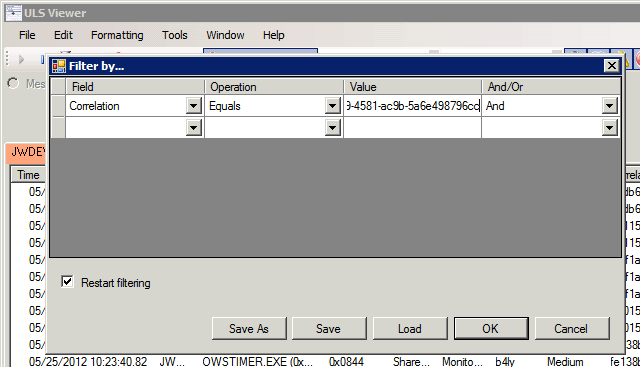Click the Field column header
The width and height of the screenshot is (640, 367).
click(x=135, y=87)
